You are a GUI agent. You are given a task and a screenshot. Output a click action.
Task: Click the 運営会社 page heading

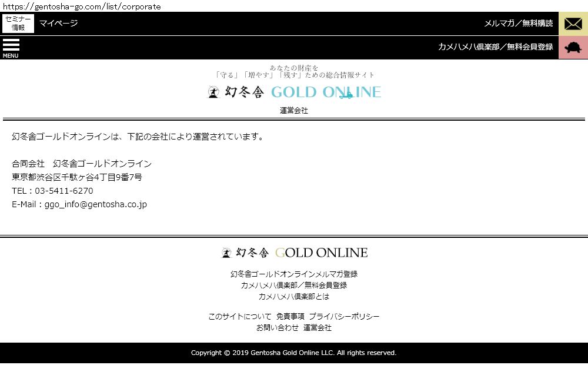(x=294, y=111)
